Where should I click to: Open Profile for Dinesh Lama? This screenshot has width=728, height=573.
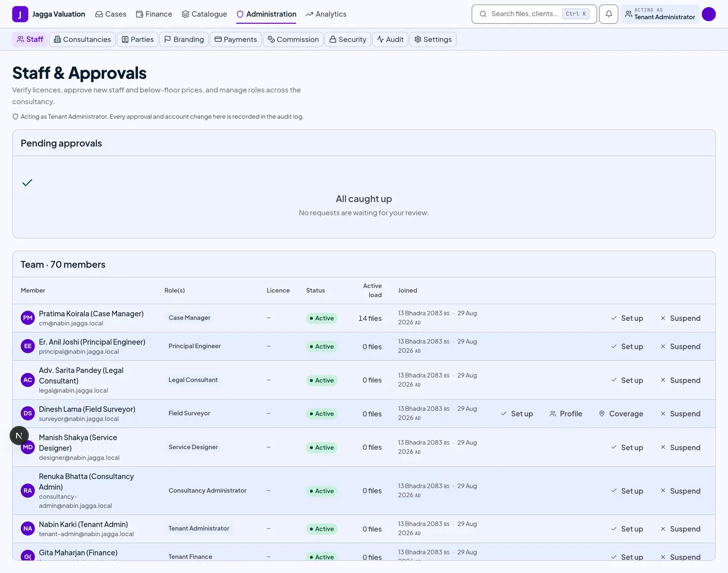click(x=566, y=414)
